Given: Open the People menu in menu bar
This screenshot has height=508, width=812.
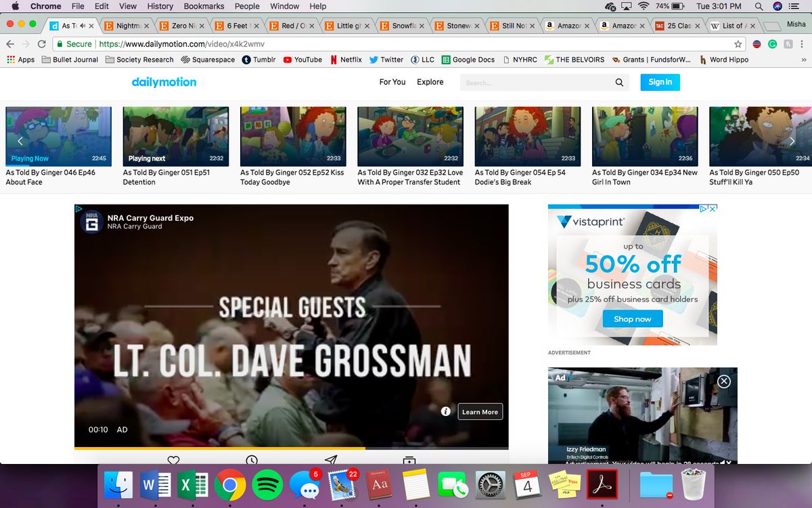Looking at the screenshot, I should tap(247, 6).
